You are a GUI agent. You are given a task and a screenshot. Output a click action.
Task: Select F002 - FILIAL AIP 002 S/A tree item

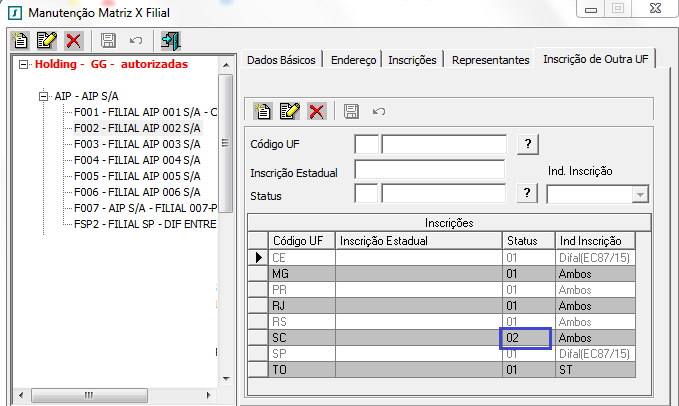[x=137, y=128]
